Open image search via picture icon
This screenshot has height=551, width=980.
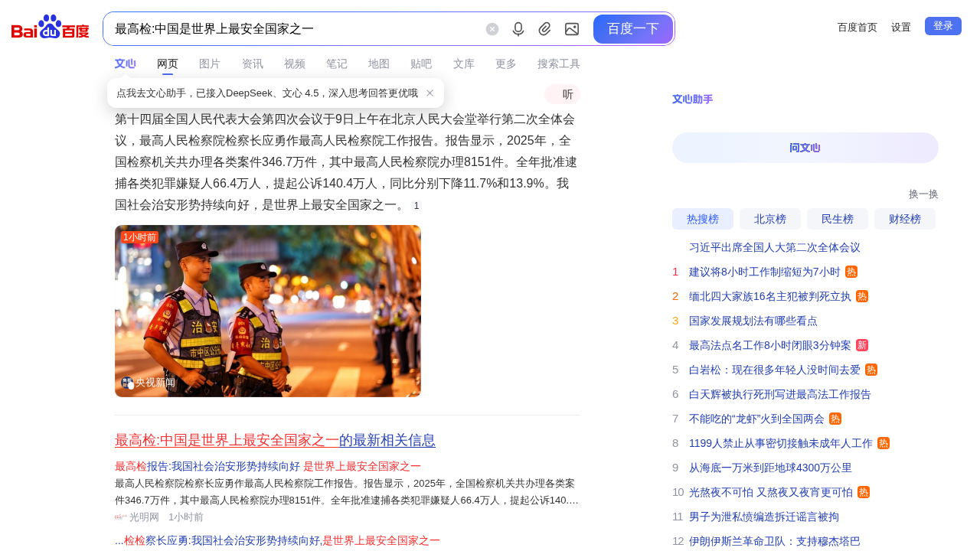pos(572,29)
